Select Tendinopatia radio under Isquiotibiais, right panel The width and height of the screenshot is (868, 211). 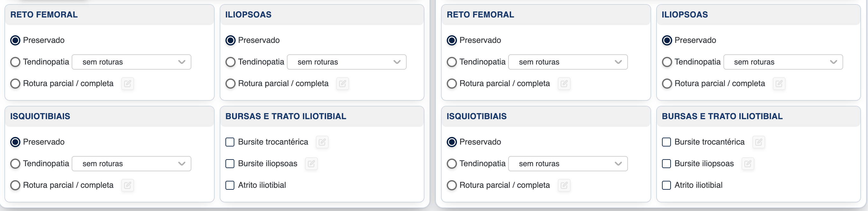point(452,164)
